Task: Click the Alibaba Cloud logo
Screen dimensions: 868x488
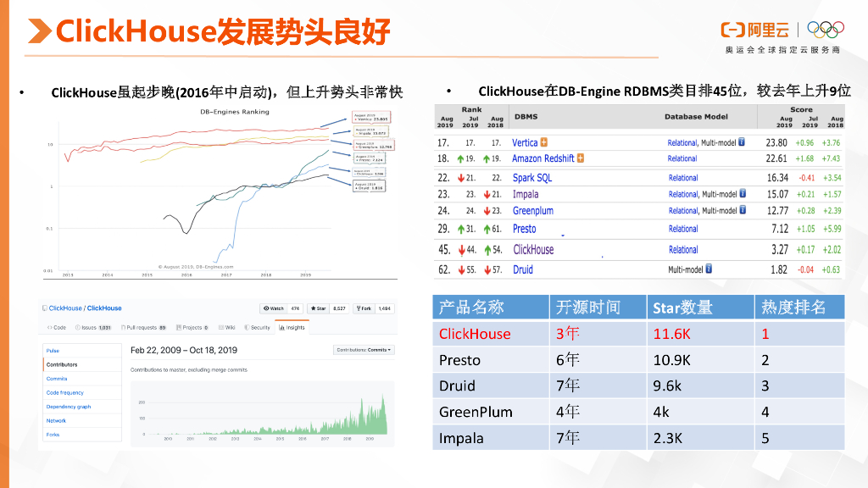Action: click(x=755, y=30)
